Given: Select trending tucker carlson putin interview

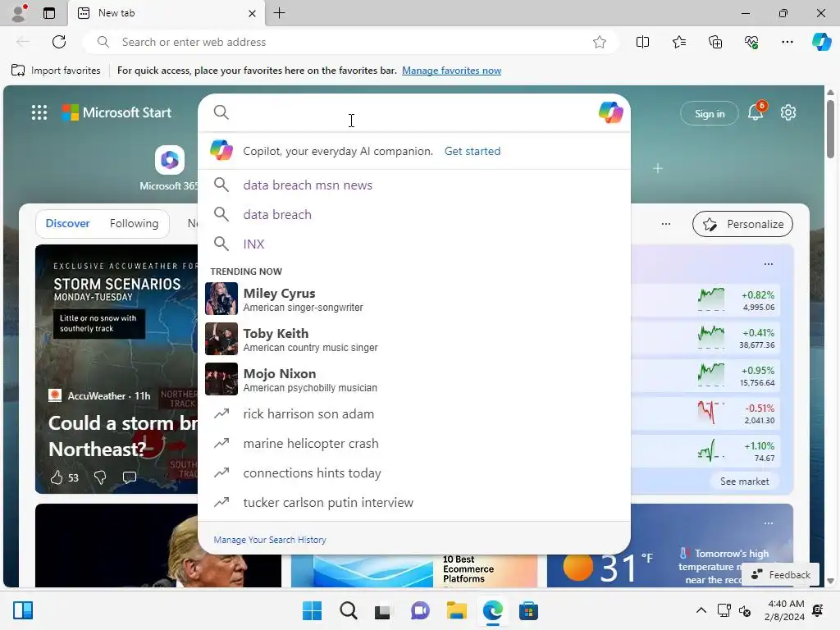Looking at the screenshot, I should (414, 502).
